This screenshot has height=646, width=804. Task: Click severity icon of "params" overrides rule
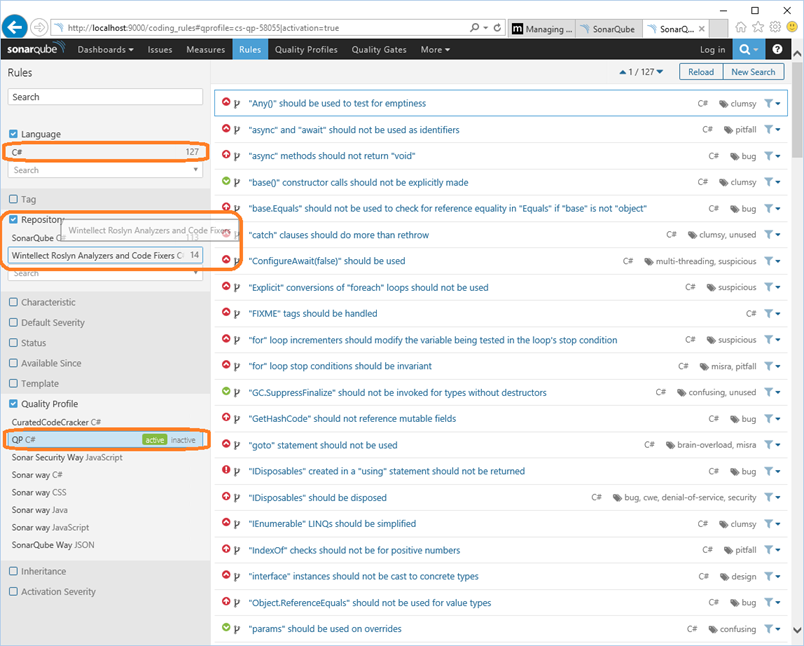click(226, 627)
